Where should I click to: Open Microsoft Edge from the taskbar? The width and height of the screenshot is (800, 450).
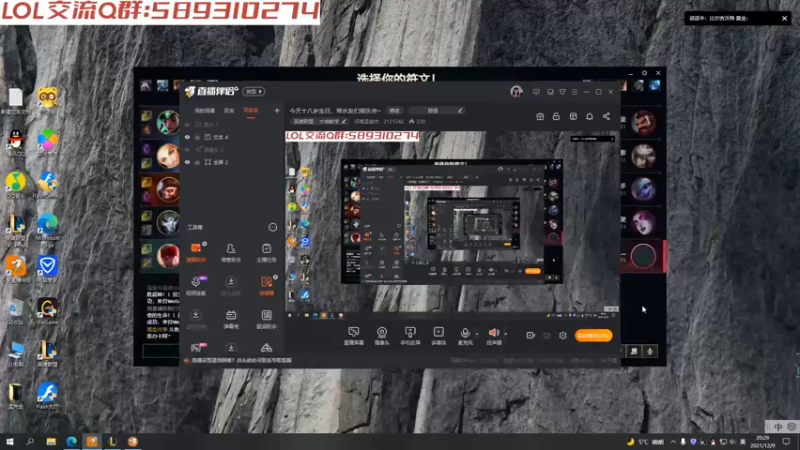coord(71,442)
